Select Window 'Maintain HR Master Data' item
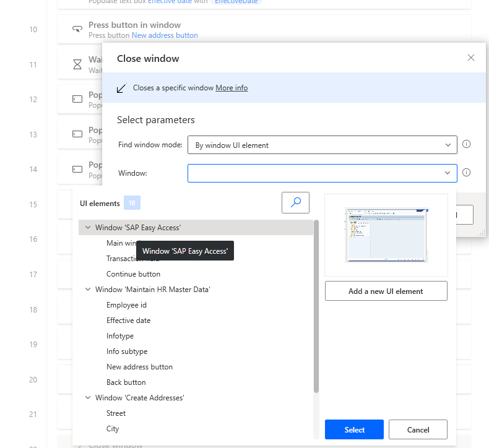Viewport: 489px width, 448px height. click(x=196, y=290)
